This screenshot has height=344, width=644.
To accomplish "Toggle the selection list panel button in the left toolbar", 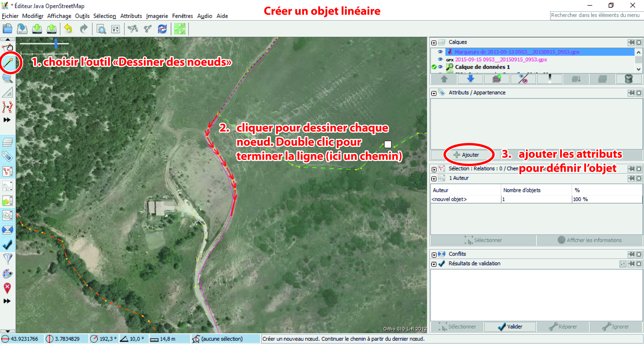I will (x=7, y=171).
